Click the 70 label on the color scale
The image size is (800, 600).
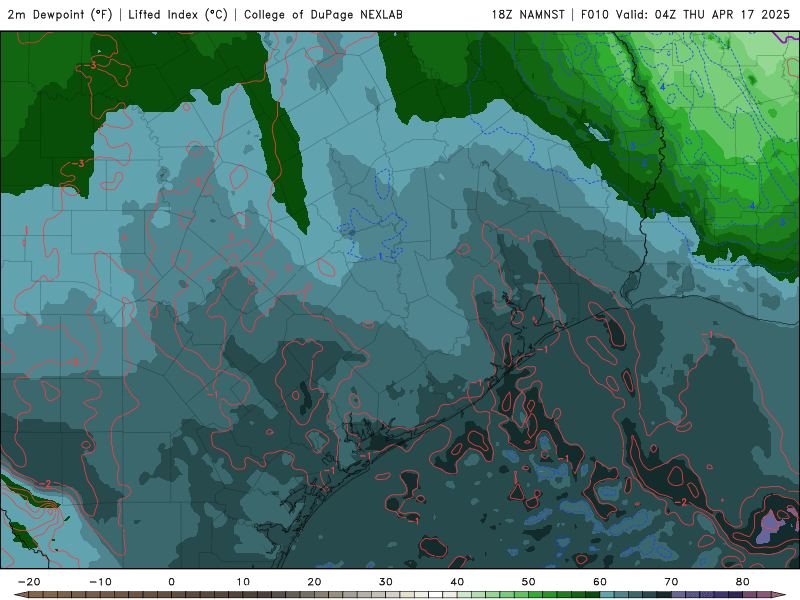pos(671,582)
